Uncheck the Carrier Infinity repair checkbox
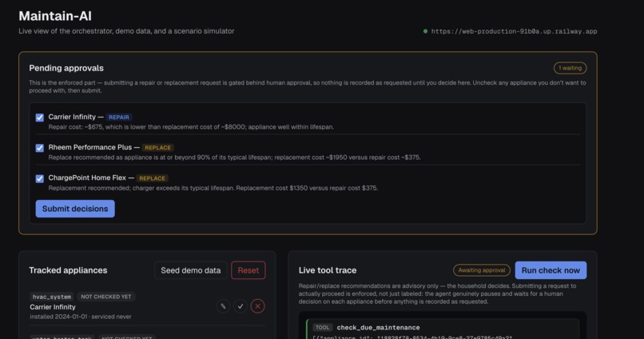 (39, 118)
